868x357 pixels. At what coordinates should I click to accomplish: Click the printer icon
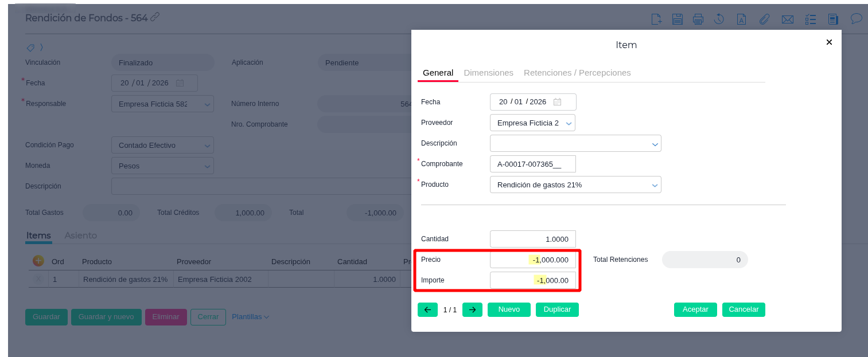698,19
